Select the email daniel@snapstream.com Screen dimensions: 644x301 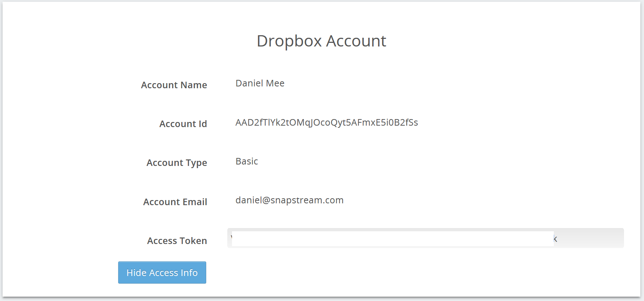tap(289, 200)
